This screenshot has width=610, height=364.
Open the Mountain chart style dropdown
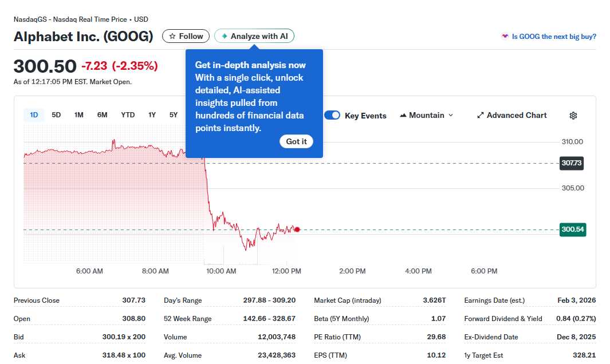(x=426, y=115)
